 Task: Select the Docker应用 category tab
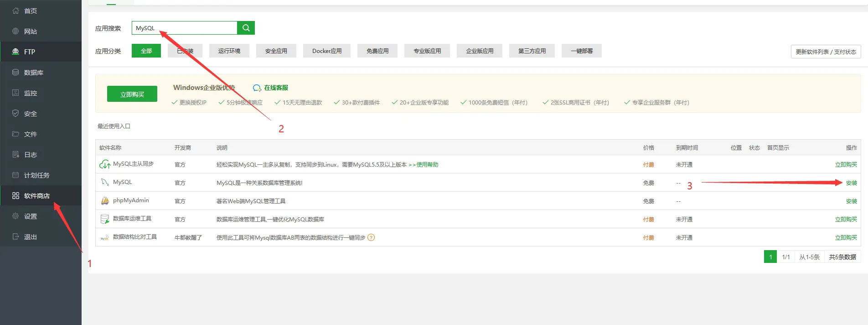[x=327, y=51]
